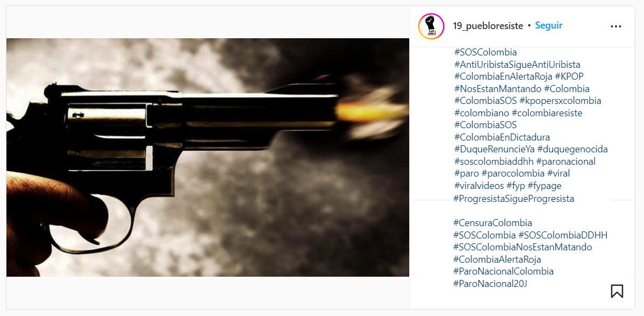Click the revolver post image
Viewport: 644px width, 316px height.
click(x=208, y=157)
